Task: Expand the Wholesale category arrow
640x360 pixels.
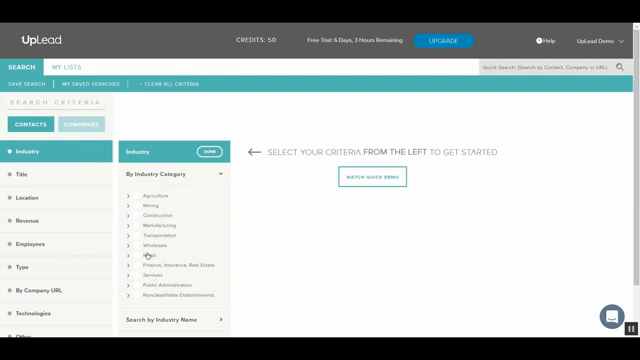Action: [128, 246]
